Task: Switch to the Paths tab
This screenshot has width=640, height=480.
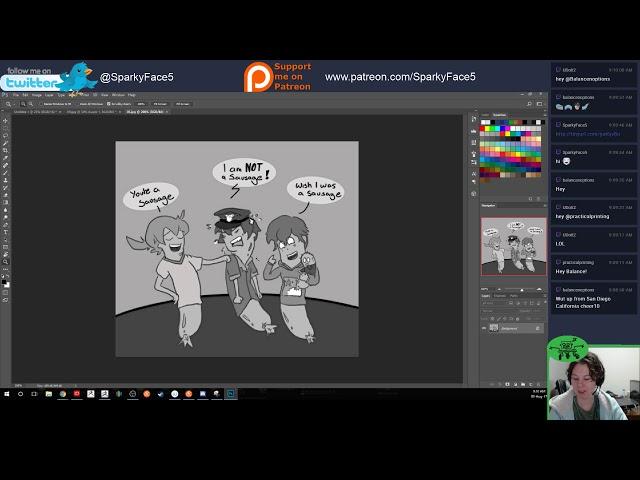Action: [514, 296]
